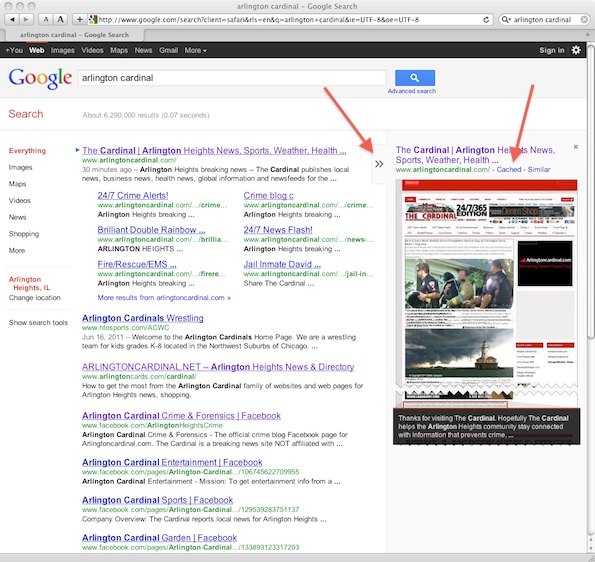Open Arlington Cardinal Sports Facebook result
The image size is (595, 562).
[x=157, y=500]
